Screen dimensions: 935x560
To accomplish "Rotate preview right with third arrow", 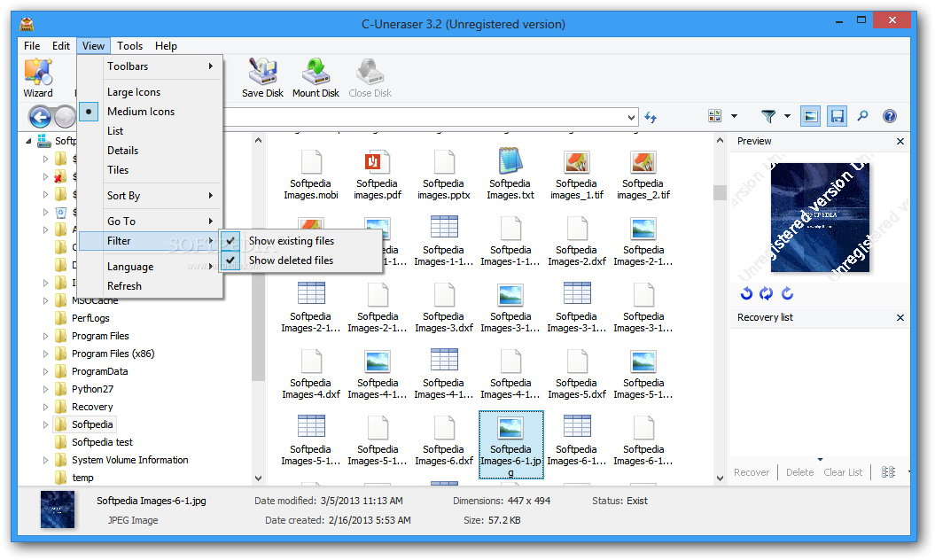I will 787,293.
